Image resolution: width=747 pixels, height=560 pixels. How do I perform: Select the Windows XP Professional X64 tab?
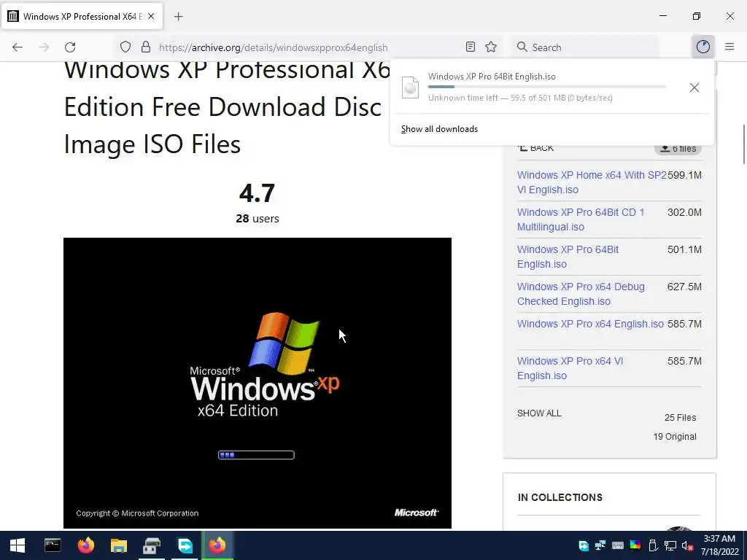pos(82,16)
